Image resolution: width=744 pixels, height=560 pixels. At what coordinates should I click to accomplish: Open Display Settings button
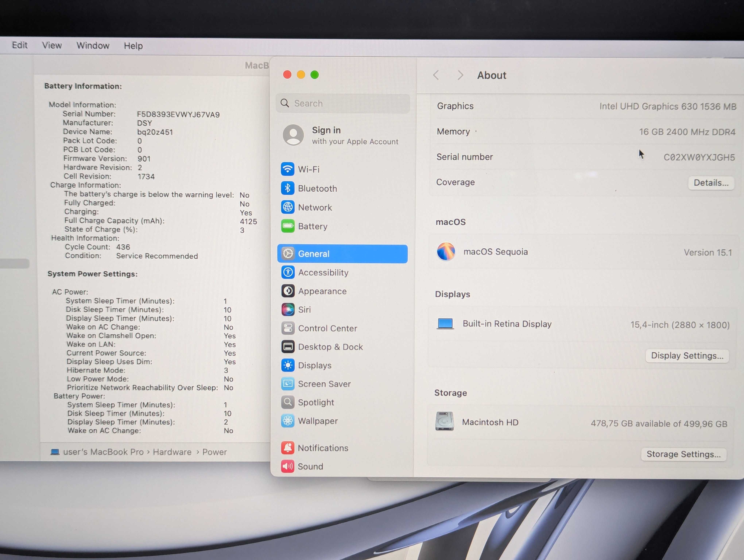tap(687, 356)
